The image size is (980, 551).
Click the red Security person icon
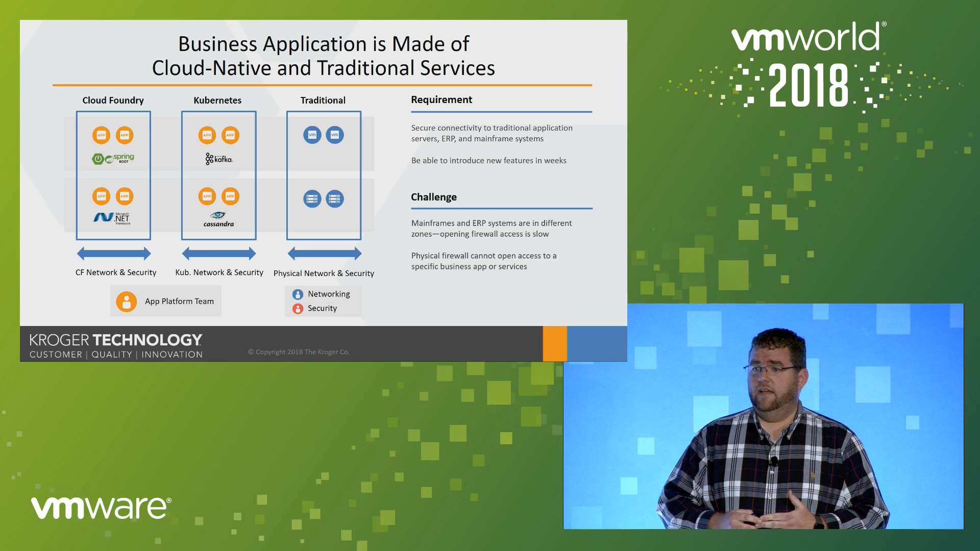[x=298, y=309]
